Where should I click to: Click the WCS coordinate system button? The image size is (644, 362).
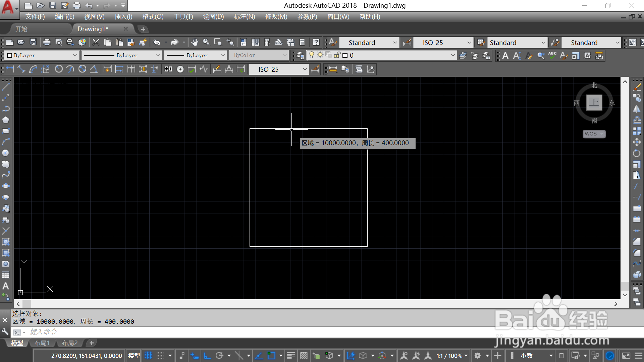pyautogui.click(x=594, y=134)
